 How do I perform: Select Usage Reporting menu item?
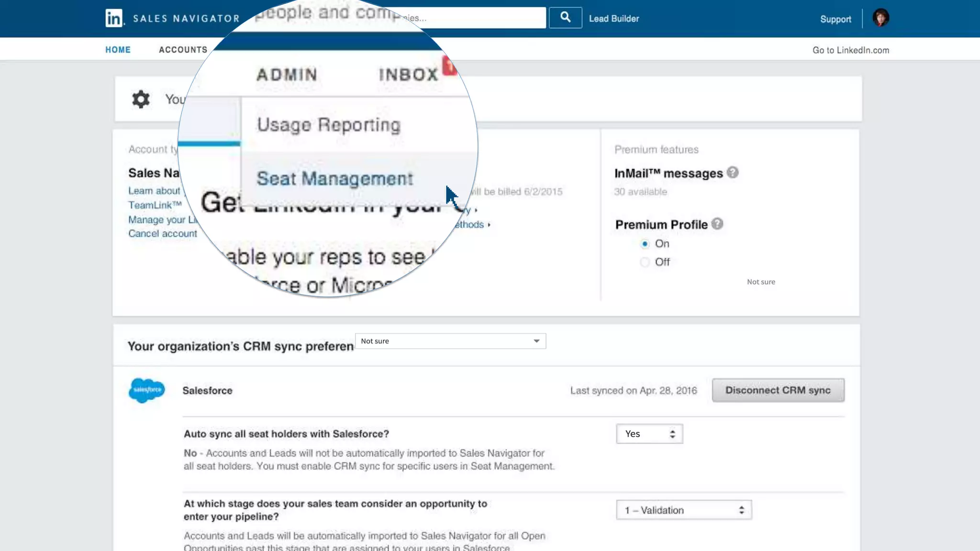(328, 125)
